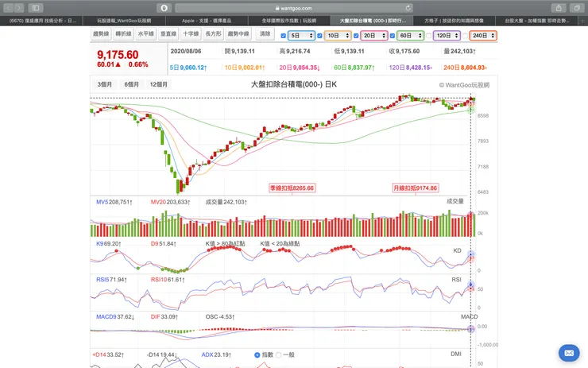Click the 9,175.60 index price
The image size is (588, 368).
(118, 55)
